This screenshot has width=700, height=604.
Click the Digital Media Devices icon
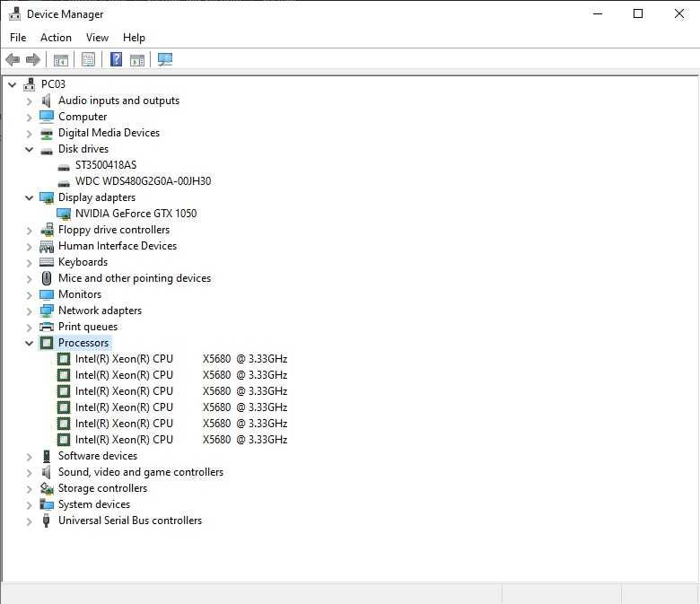[46, 133]
